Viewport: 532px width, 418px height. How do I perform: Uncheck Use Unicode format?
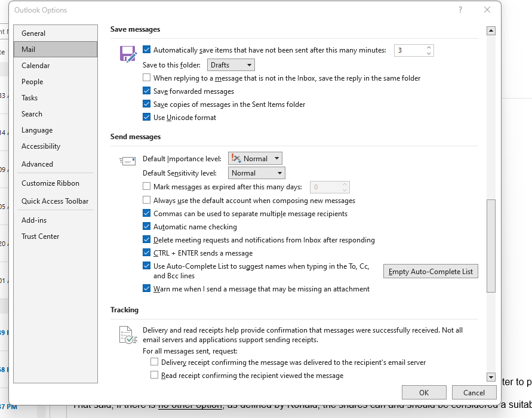point(146,117)
